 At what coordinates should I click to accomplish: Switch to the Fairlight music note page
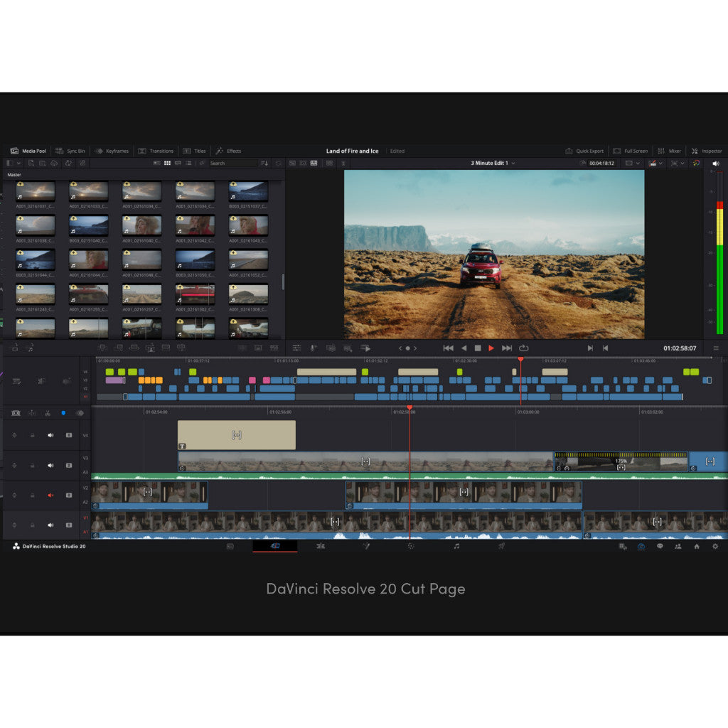click(456, 546)
